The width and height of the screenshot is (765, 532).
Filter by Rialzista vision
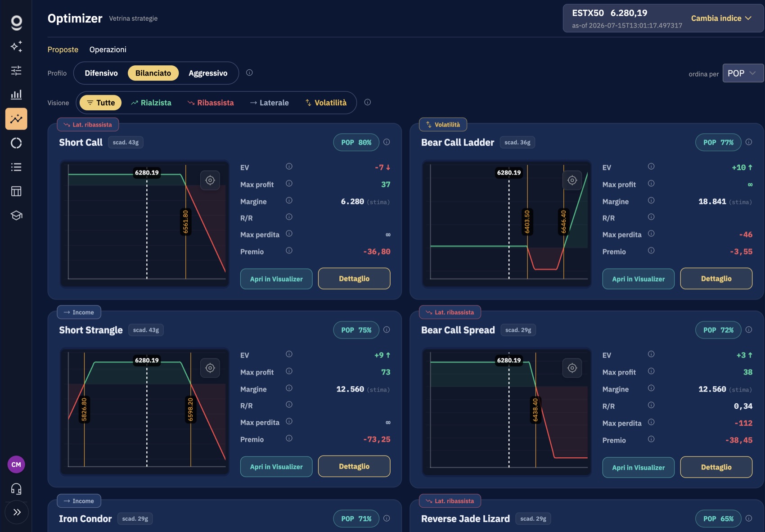pyautogui.click(x=151, y=103)
